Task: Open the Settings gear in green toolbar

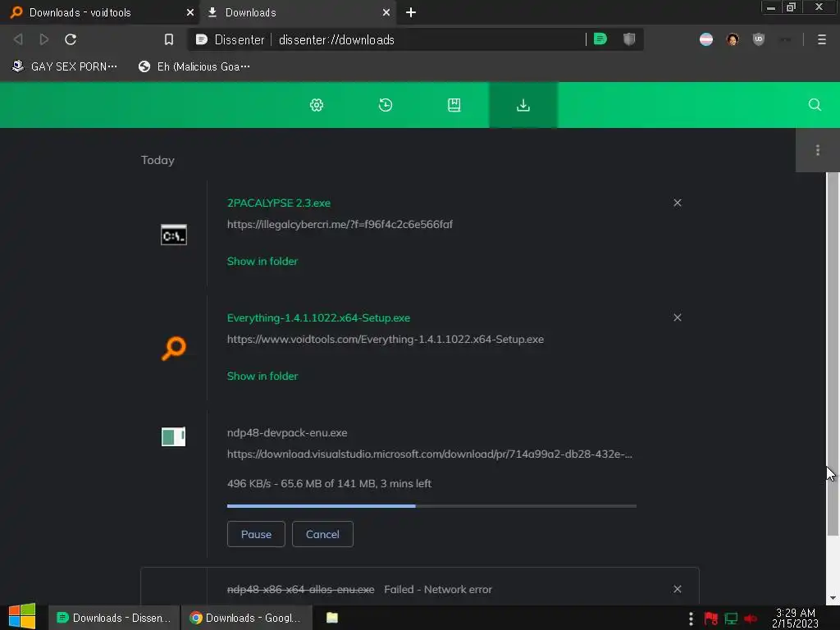Action: [317, 105]
